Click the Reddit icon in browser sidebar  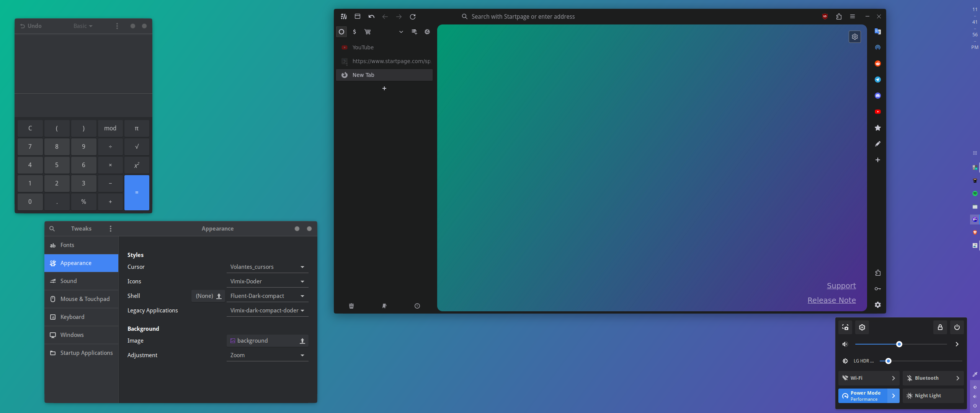point(877,63)
